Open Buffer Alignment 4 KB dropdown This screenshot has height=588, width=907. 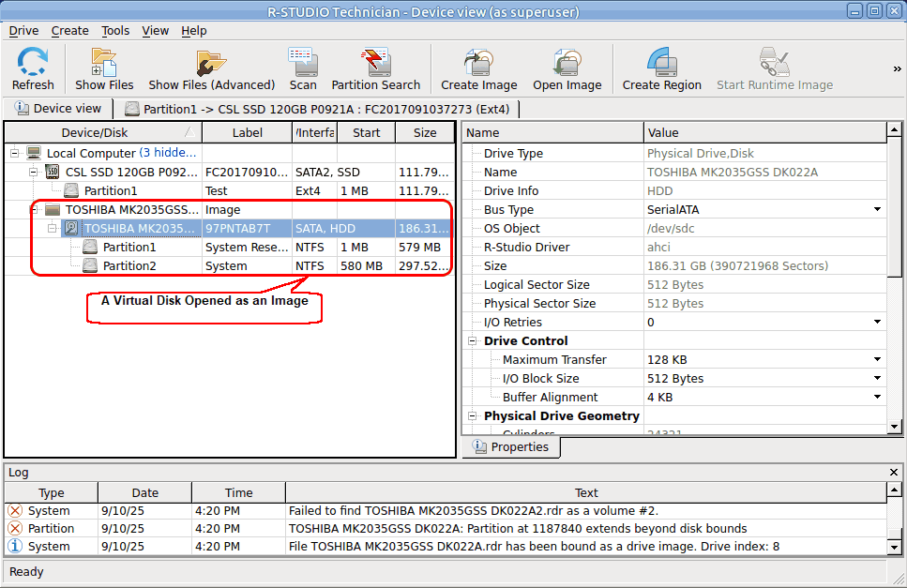pyautogui.click(x=878, y=398)
